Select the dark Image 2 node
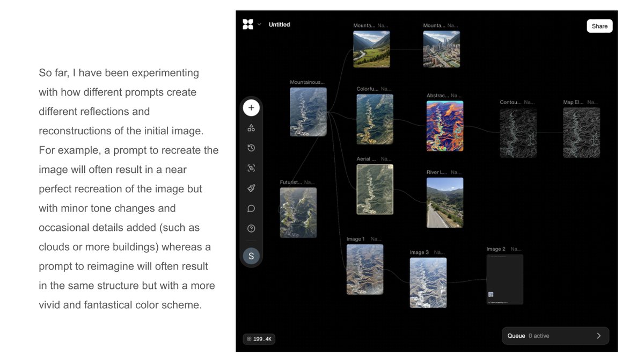 point(504,279)
